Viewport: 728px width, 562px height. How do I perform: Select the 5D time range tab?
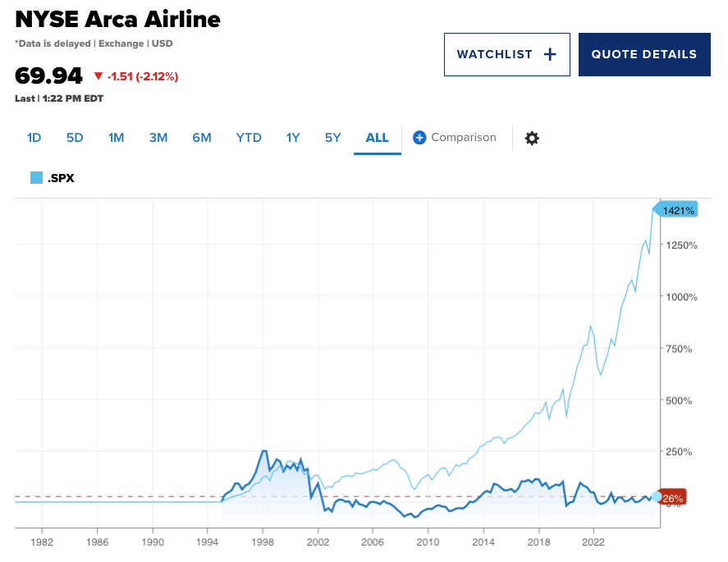(x=75, y=138)
